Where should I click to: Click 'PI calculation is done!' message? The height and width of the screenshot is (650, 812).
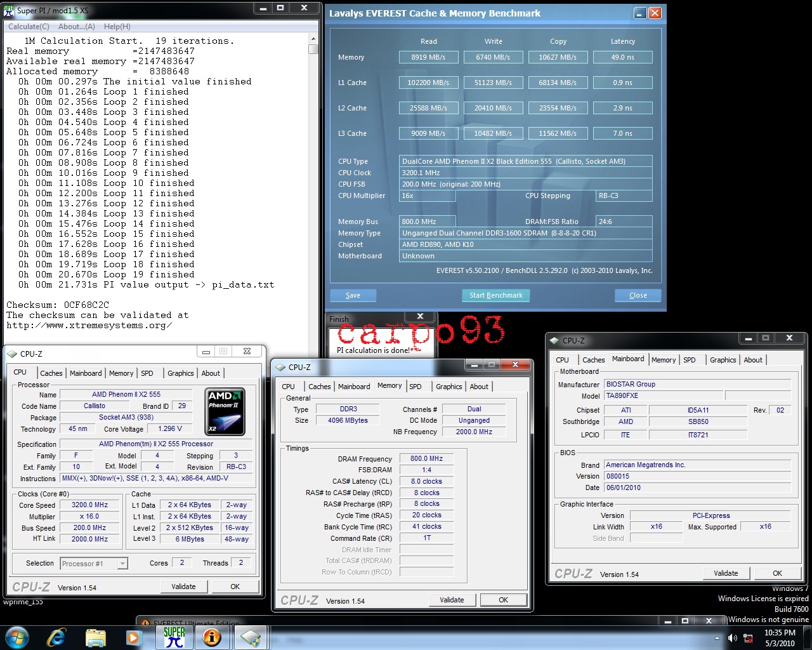point(374,350)
